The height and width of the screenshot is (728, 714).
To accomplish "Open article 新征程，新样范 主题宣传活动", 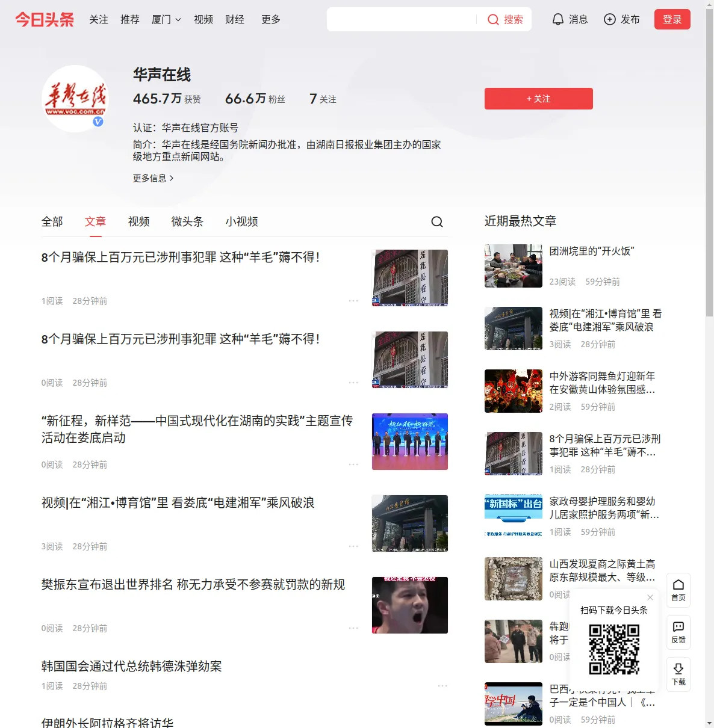I will coord(197,429).
